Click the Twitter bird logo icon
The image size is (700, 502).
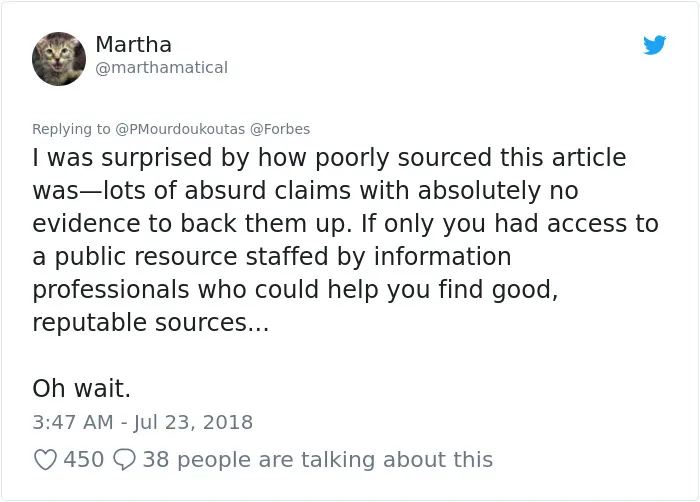[x=654, y=45]
